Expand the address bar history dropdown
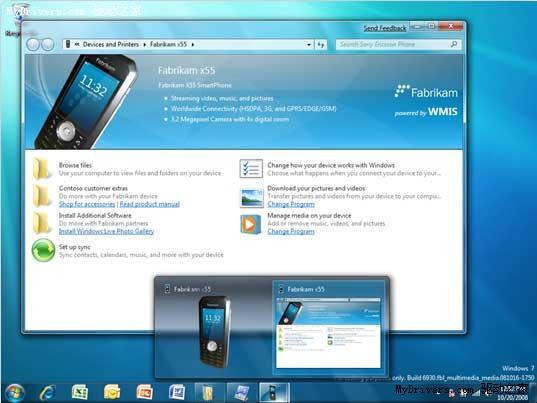 [x=309, y=45]
